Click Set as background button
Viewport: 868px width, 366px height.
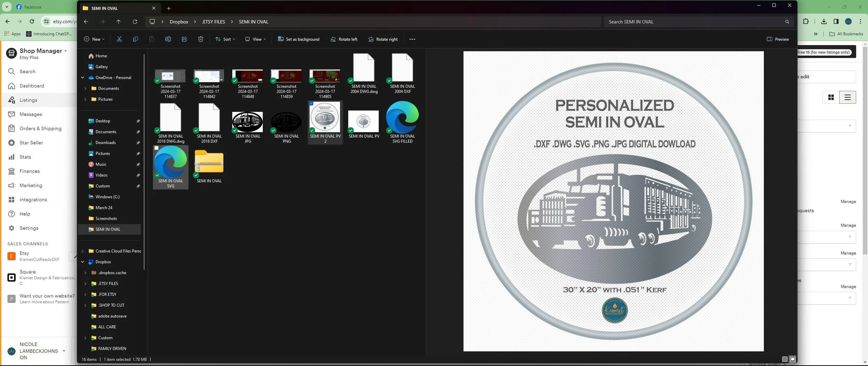299,39
